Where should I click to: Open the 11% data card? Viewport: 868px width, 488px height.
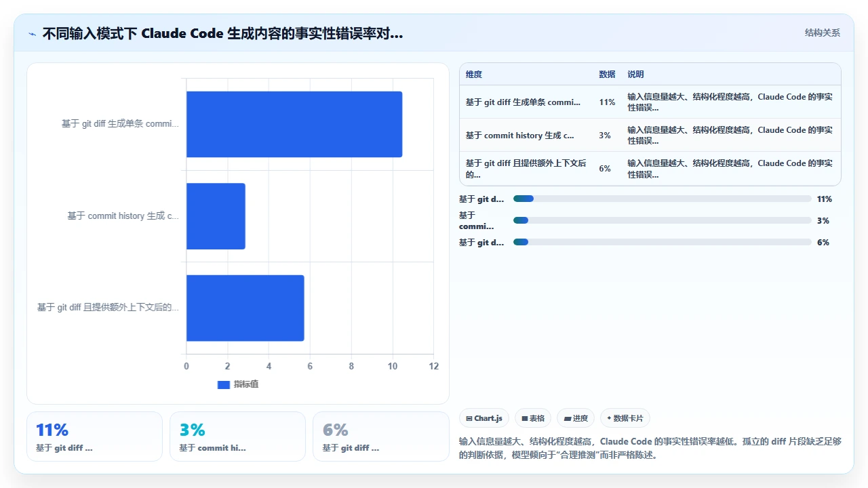[94, 436]
